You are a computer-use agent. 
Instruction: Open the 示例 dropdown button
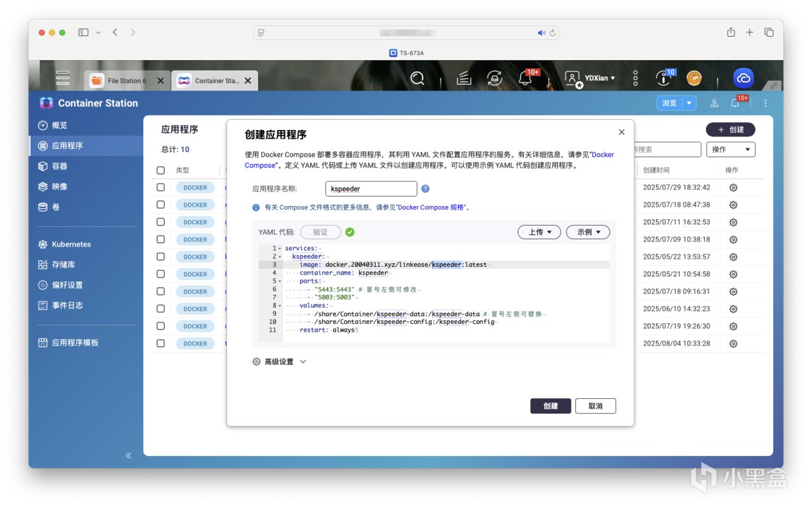tap(588, 232)
